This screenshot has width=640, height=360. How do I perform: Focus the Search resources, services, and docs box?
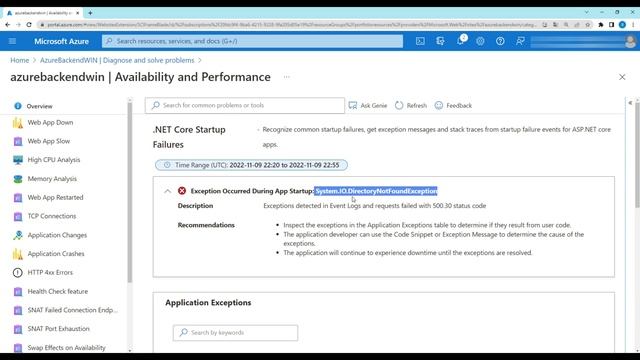click(x=252, y=41)
